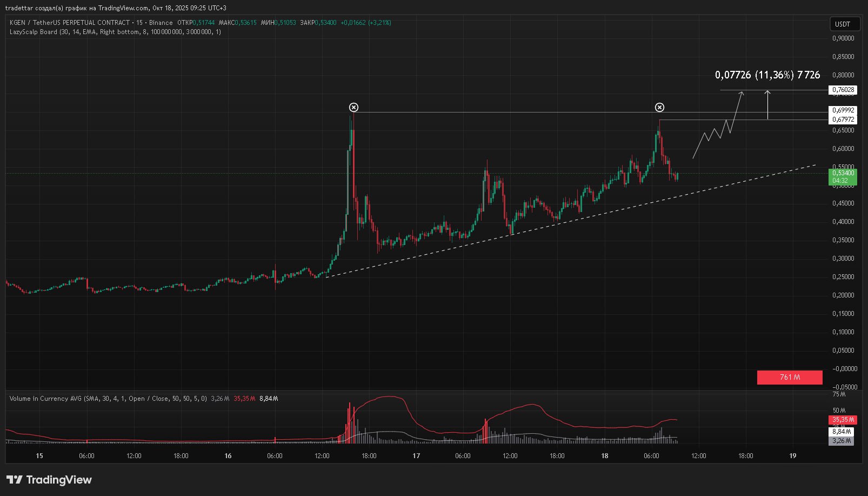Click the TradingView logo
The height and width of the screenshot is (496, 868).
(49, 480)
